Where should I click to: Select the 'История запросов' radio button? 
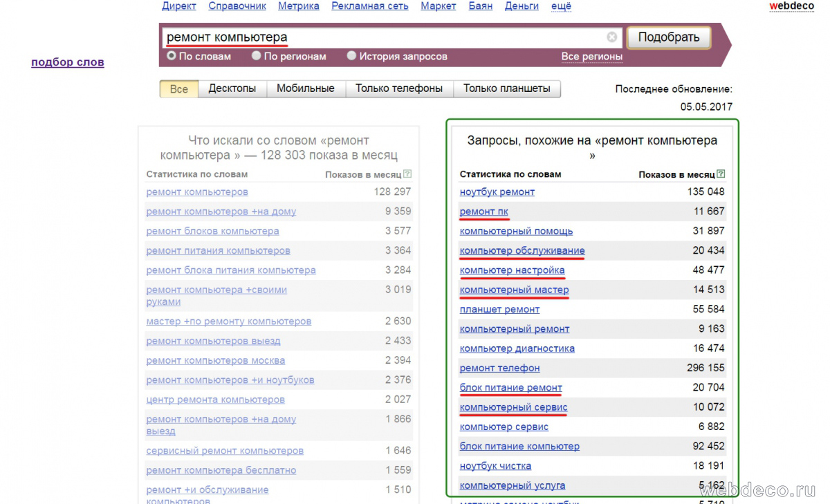tap(352, 56)
